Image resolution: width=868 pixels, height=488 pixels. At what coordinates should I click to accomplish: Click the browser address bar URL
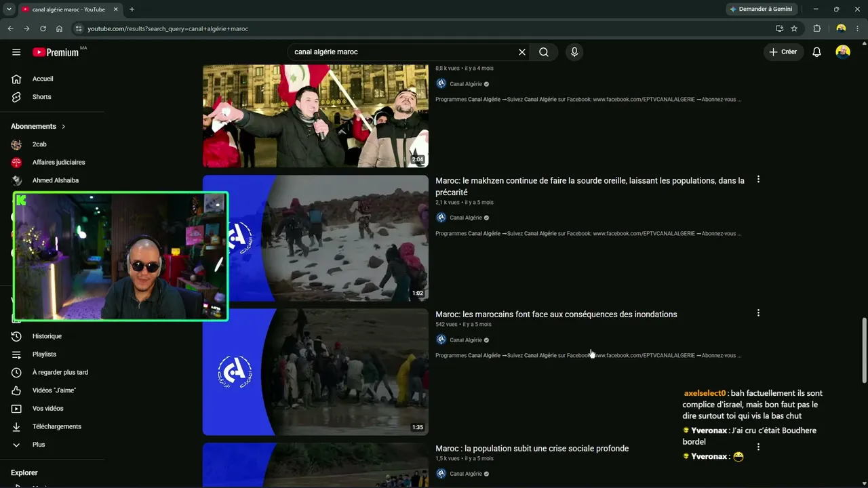pos(168,28)
